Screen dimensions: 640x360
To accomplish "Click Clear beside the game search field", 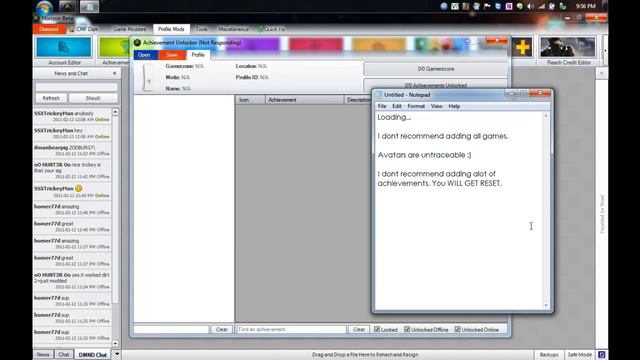I will click(222, 329).
